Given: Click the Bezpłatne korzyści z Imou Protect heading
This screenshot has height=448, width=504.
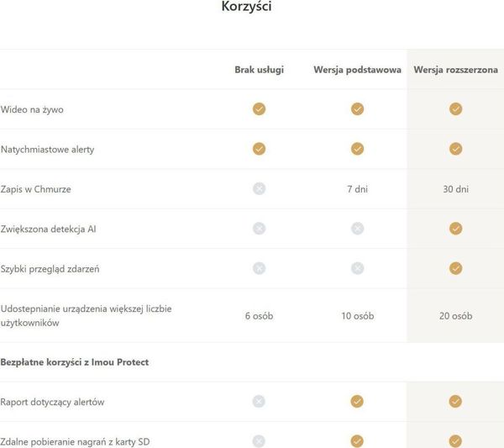Looking at the screenshot, I should pyautogui.click(x=75, y=362).
